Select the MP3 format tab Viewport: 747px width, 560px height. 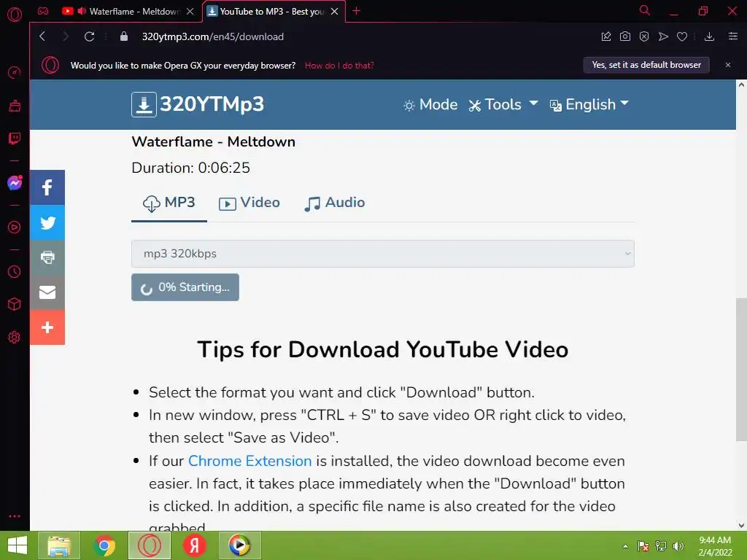[169, 203]
